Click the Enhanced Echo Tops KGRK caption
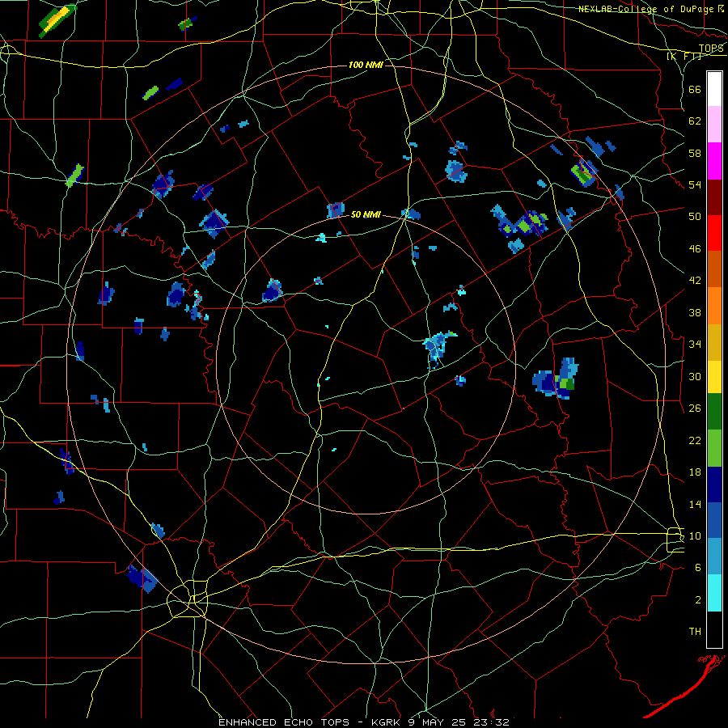Image resolution: width=728 pixels, height=728 pixels. pyautogui.click(x=364, y=722)
